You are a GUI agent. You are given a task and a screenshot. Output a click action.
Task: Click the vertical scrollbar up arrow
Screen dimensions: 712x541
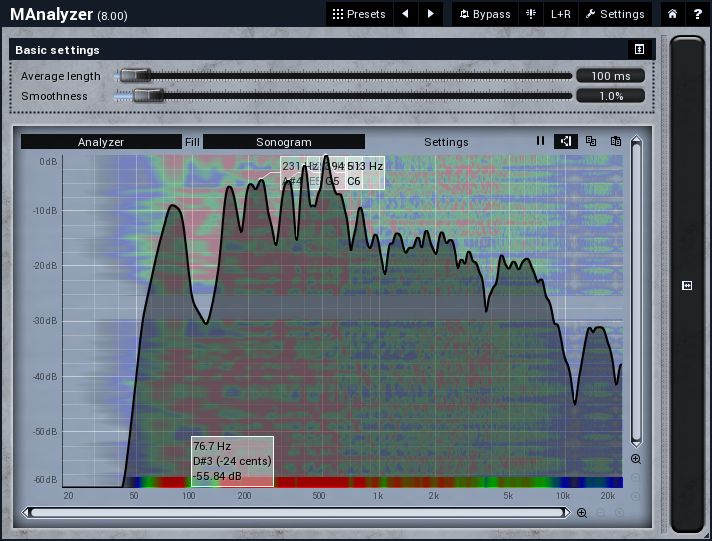(636, 139)
